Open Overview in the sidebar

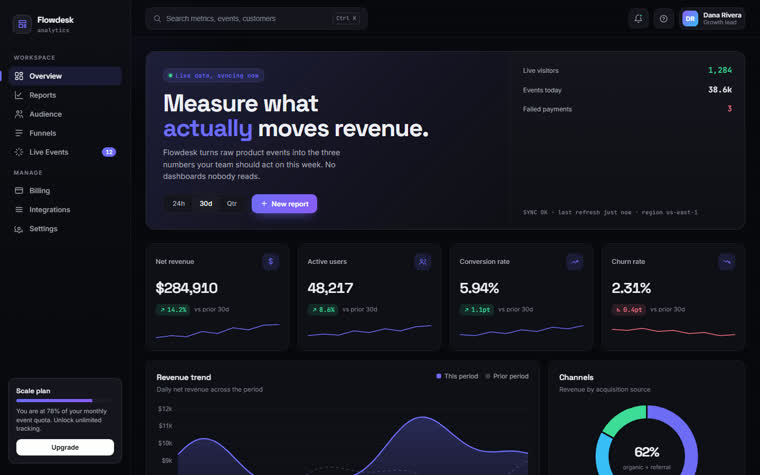pos(65,76)
